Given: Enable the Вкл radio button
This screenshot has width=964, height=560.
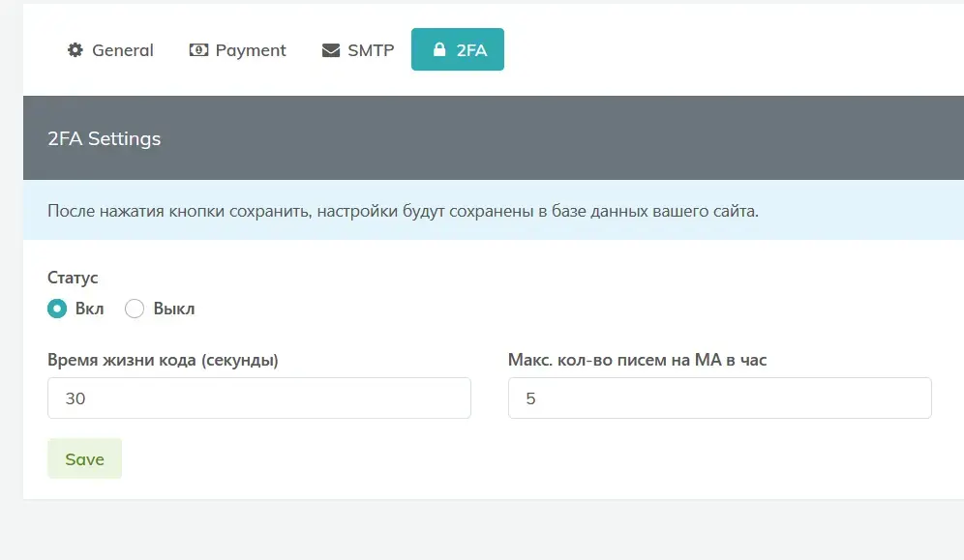Looking at the screenshot, I should click(x=57, y=309).
